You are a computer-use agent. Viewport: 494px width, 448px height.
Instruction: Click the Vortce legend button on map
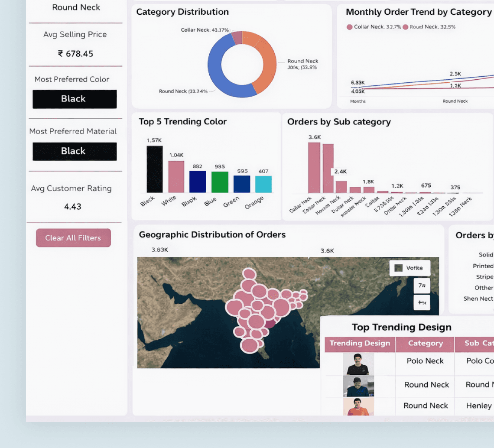[410, 268]
